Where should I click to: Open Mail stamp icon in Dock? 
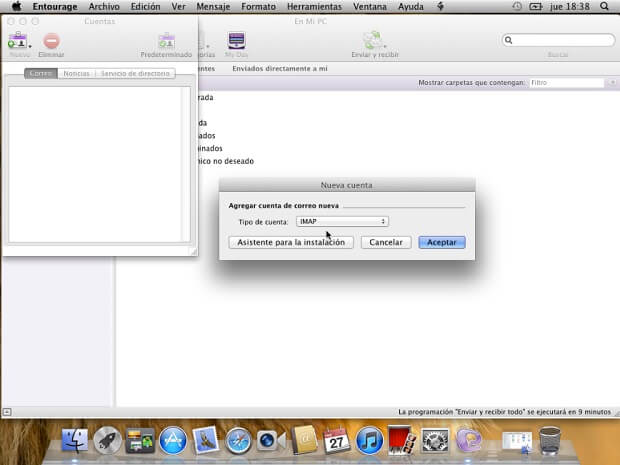tap(206, 440)
